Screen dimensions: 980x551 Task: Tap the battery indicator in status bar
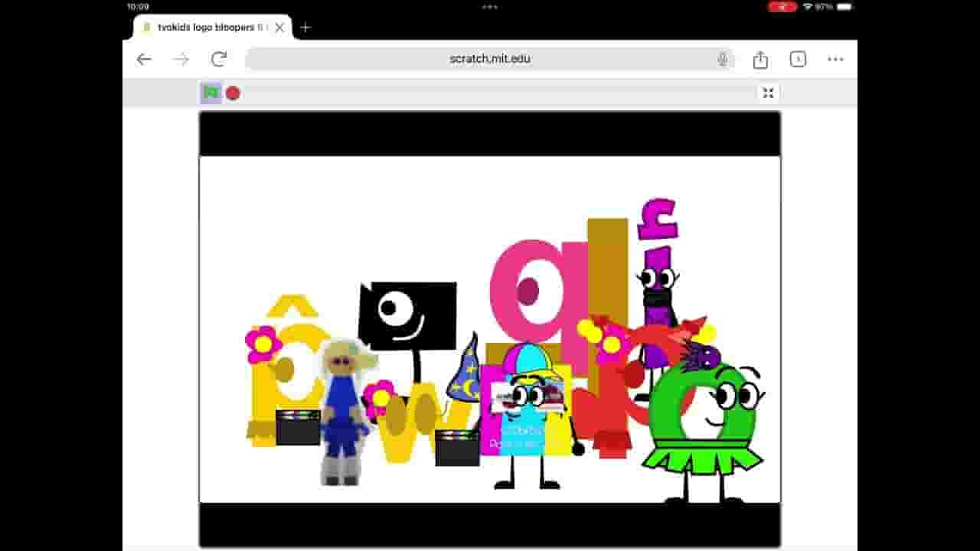[x=844, y=7]
